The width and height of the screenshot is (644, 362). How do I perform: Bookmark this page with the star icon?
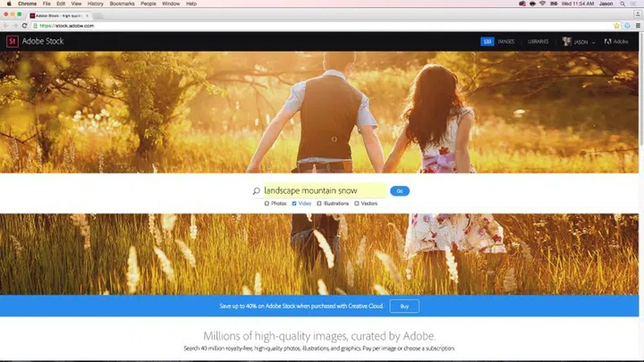point(617,25)
